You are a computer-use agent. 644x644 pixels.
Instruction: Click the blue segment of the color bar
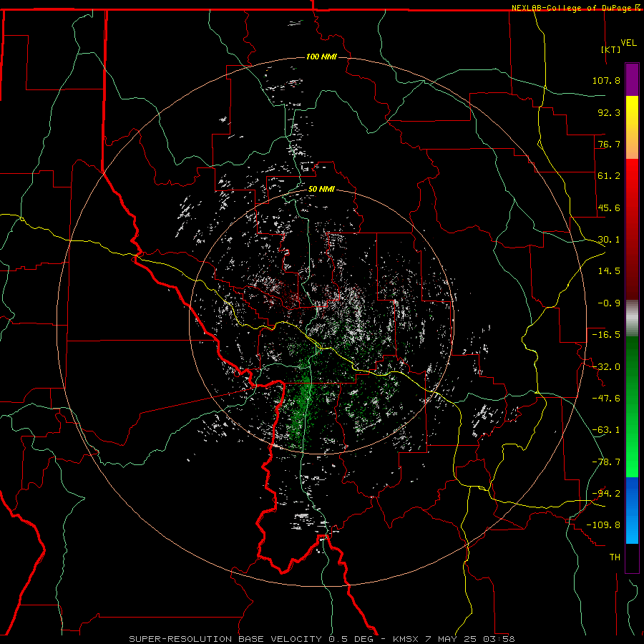coord(632,510)
